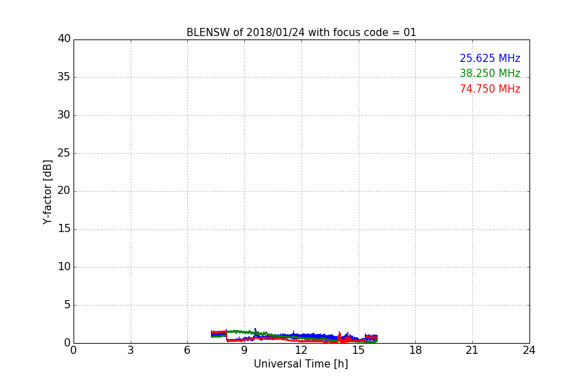Click y-axis tick label 30
This screenshot has height=392, width=588.
[x=64, y=115]
